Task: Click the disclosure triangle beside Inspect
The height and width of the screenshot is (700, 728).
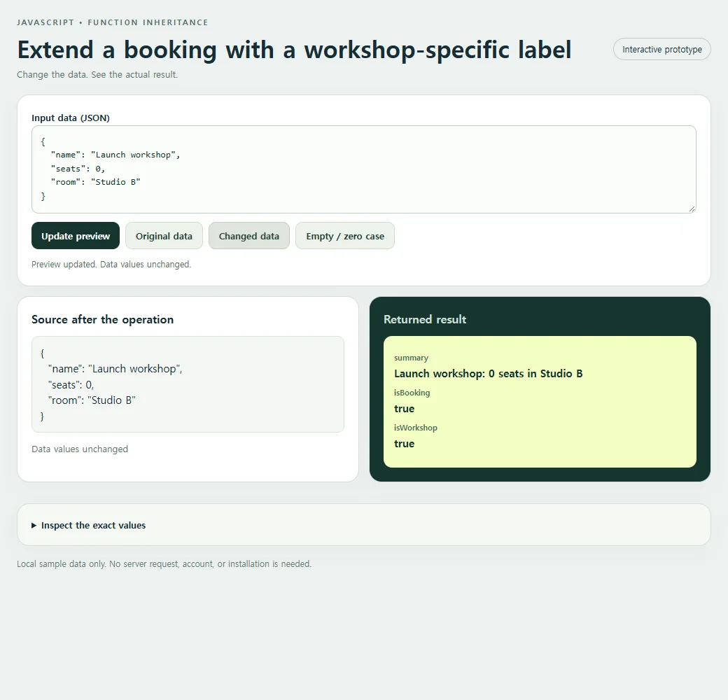Action: coord(34,526)
